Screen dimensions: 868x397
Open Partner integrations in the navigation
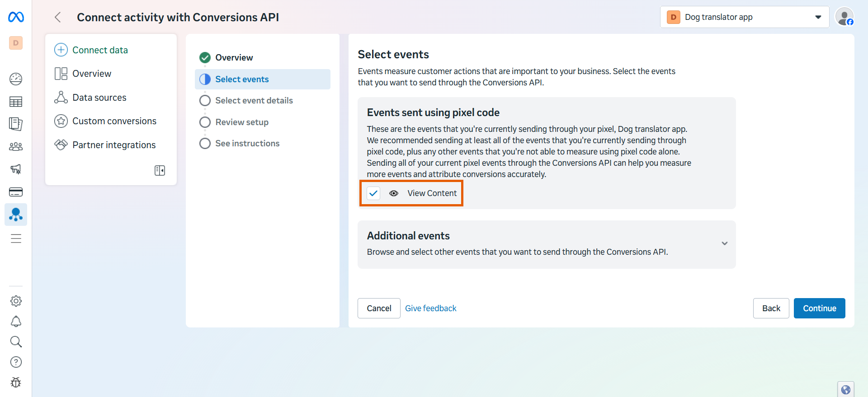point(114,145)
